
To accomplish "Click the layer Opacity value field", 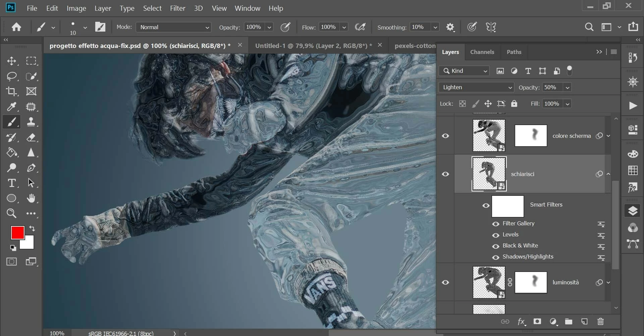I will click(x=552, y=88).
